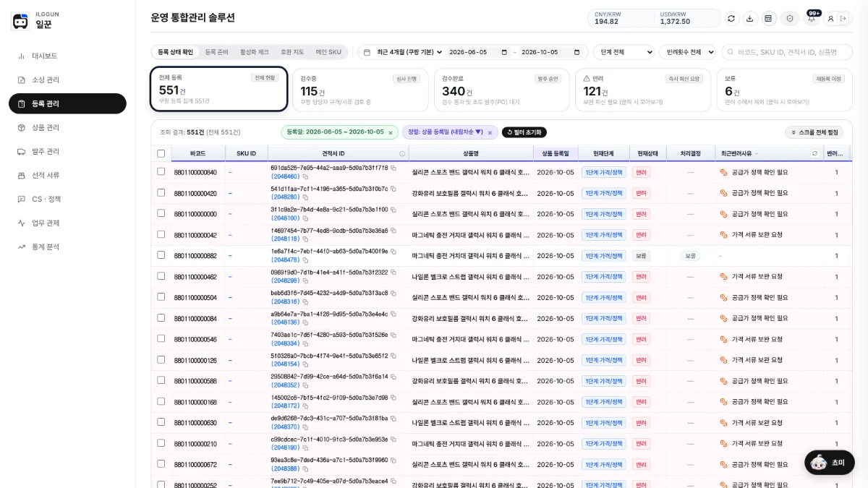868x488 pixels.
Task: Open 대시보드 in the sidebar
Action: click(x=67, y=56)
